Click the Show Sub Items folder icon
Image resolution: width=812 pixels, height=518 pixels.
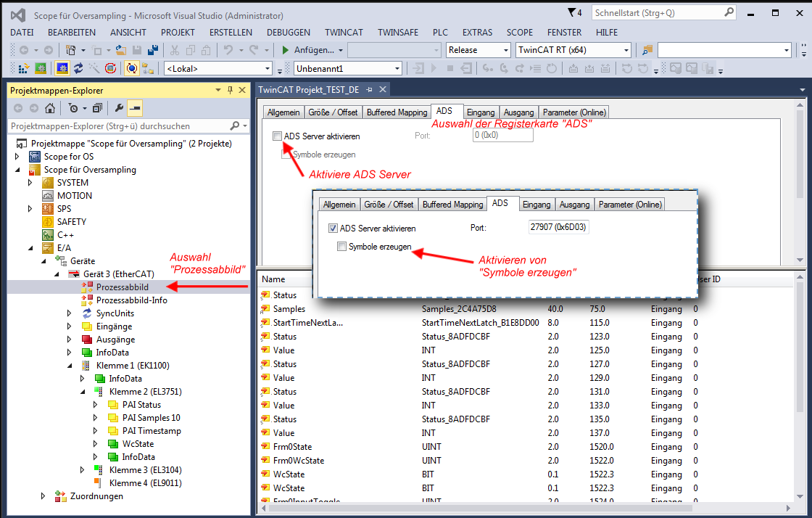tap(148, 68)
